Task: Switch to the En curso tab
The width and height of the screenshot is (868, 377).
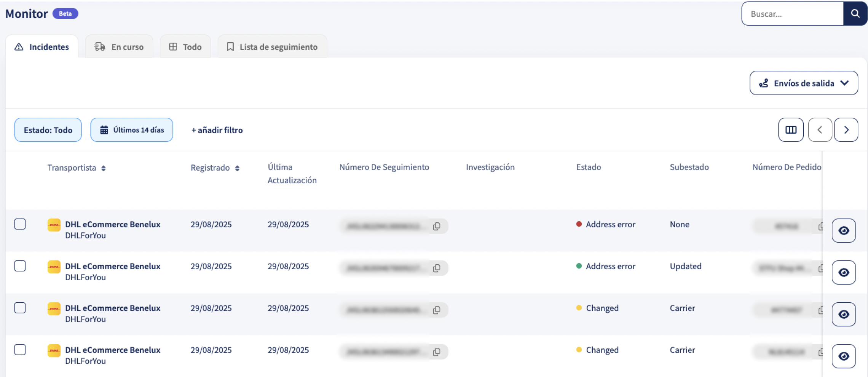Action: tap(119, 46)
